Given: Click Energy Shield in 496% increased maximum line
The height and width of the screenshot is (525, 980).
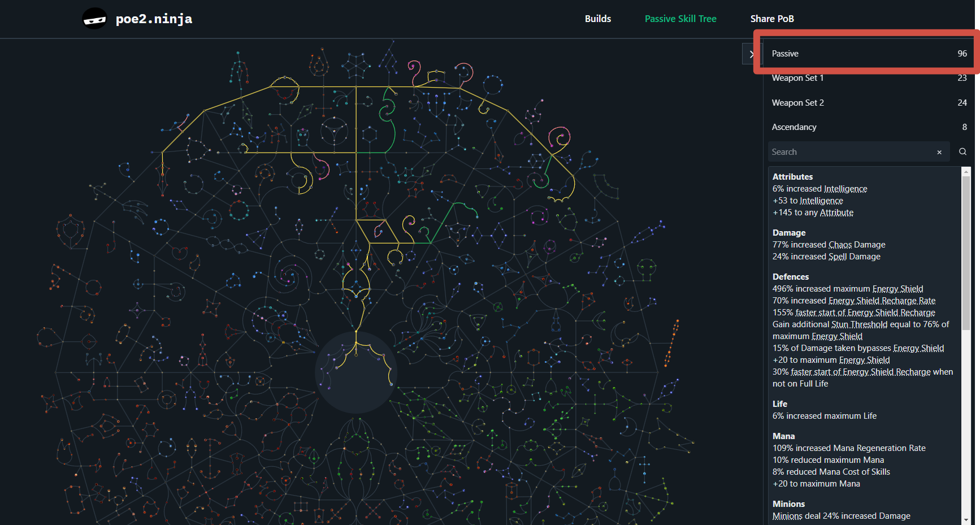Looking at the screenshot, I should [897, 289].
